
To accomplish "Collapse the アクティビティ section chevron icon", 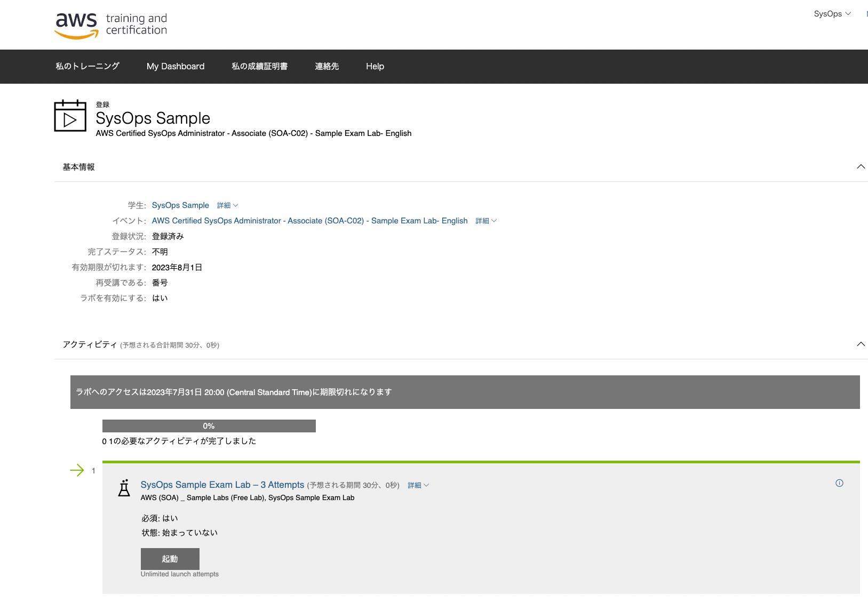I will coord(861,344).
